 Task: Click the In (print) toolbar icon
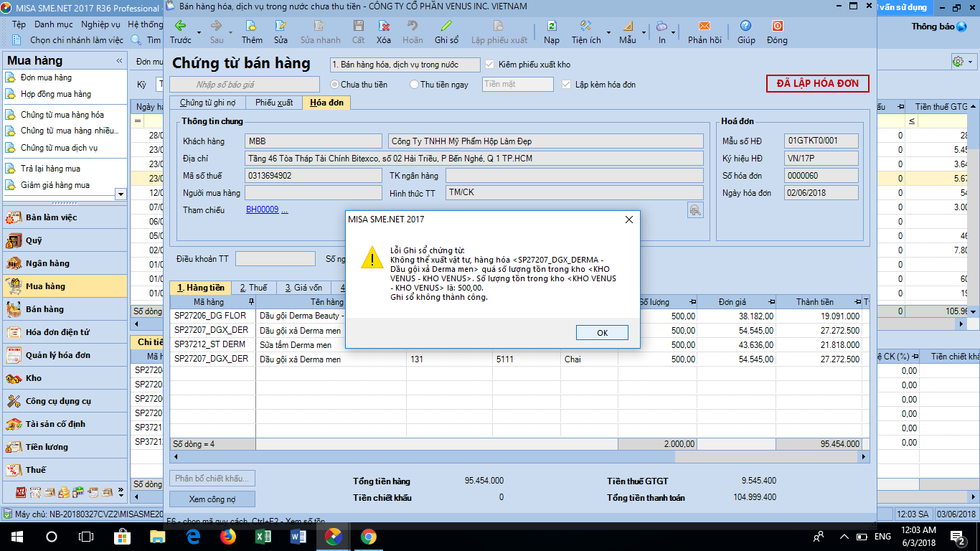(x=661, y=26)
